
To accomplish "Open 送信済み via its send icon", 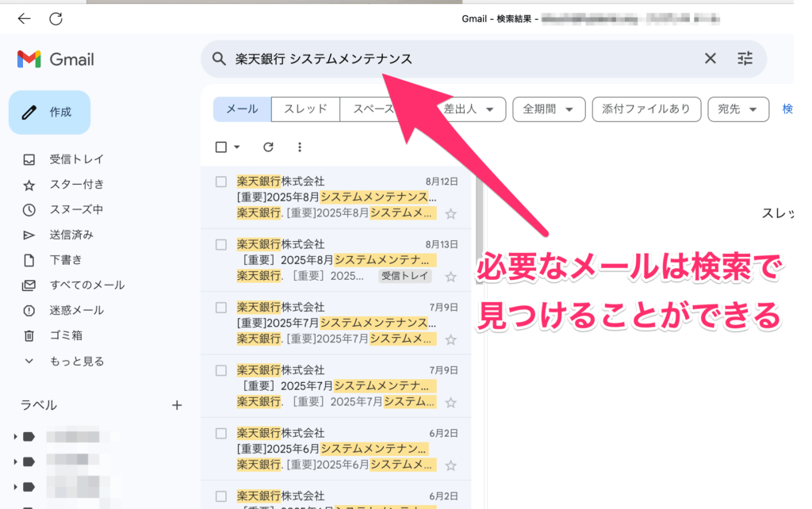I will (29, 235).
